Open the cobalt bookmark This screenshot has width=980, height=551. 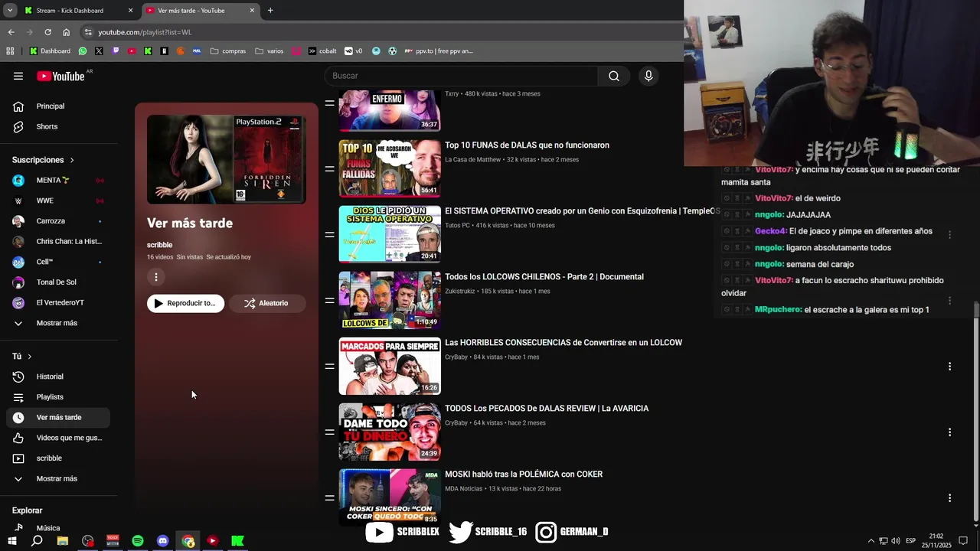click(322, 51)
